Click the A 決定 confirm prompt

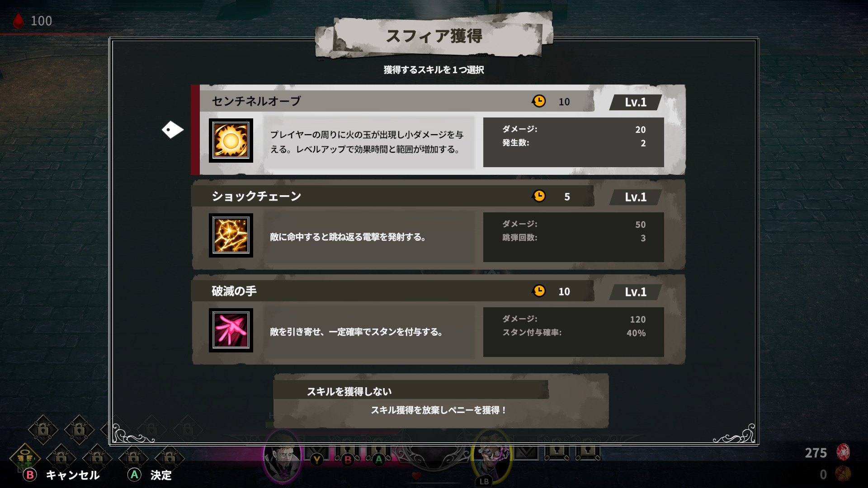150,475
